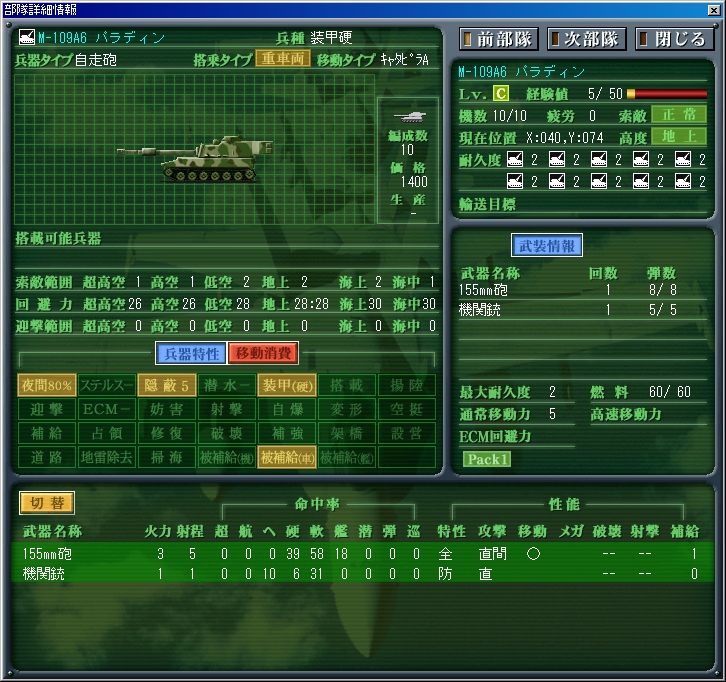Image resolution: width=726 pixels, height=682 pixels.
Task: Click the tank icon beside M-109A6 title
Action: point(26,37)
